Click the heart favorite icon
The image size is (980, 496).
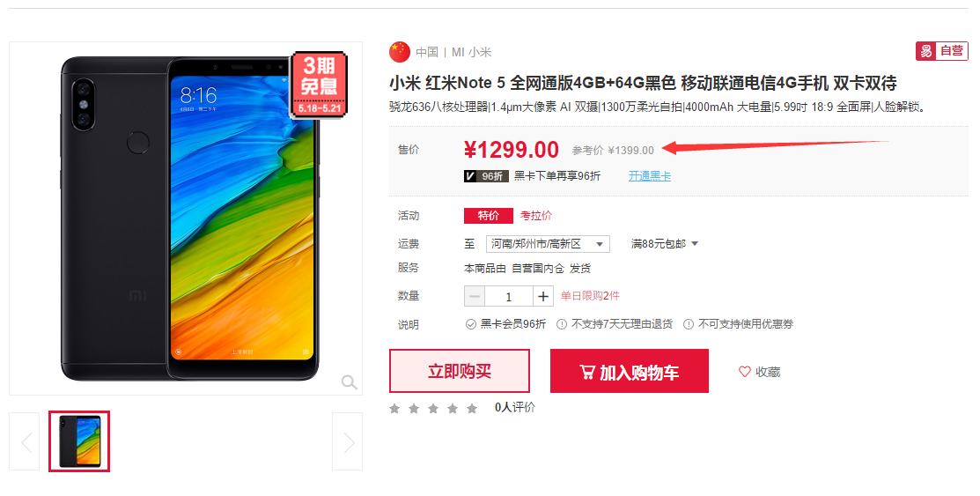[x=744, y=372]
